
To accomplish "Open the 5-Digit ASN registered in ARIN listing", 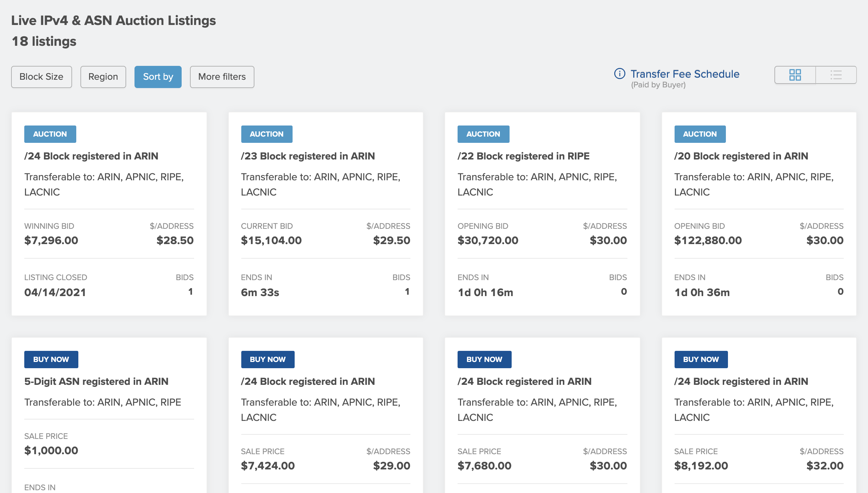I will coord(96,381).
